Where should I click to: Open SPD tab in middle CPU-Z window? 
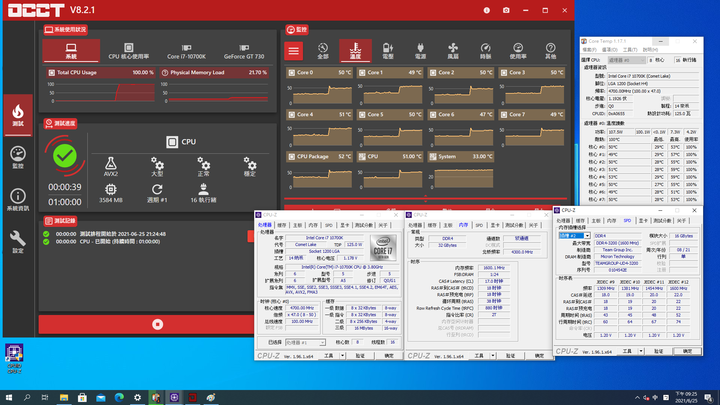tap(479, 225)
